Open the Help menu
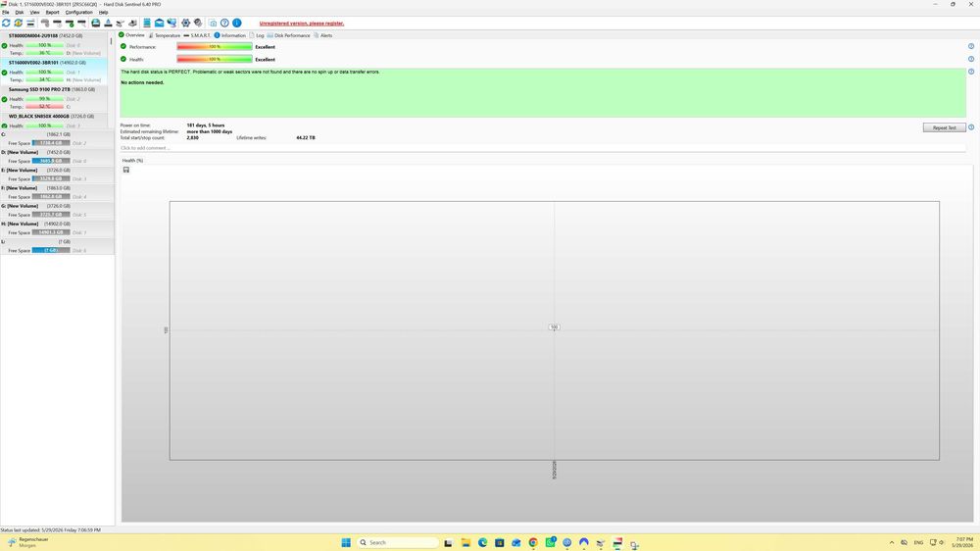 click(104, 12)
